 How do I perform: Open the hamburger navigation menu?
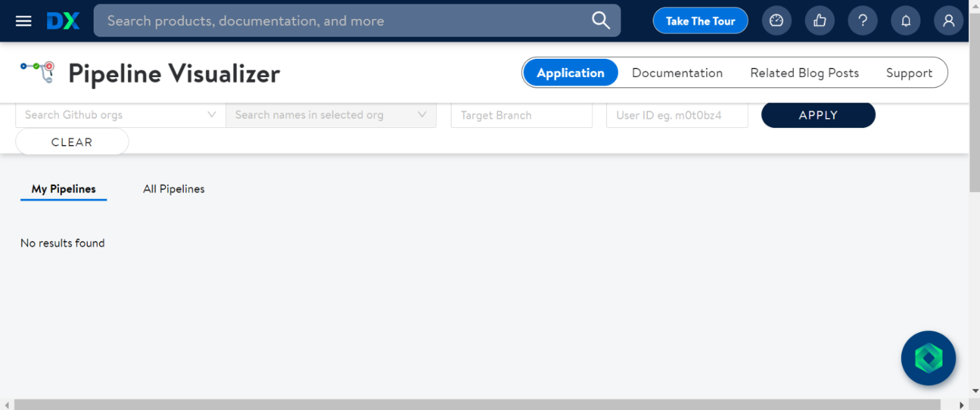[24, 21]
